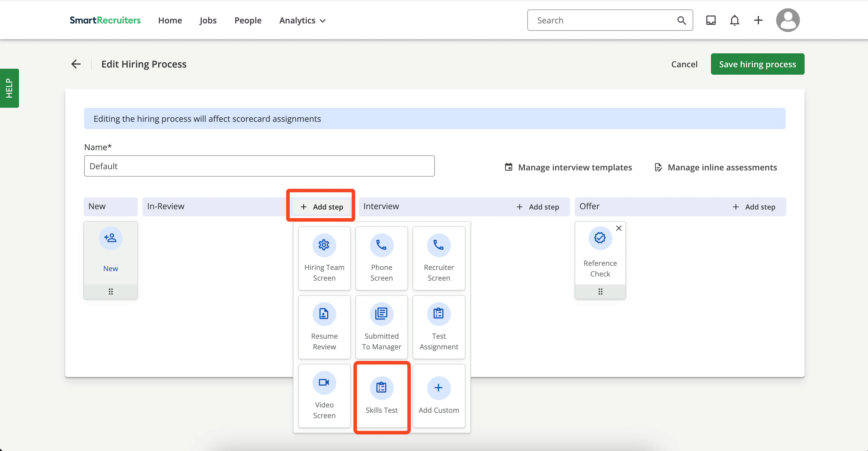Choose the Test Assignment step
The height and width of the screenshot is (451, 868).
pyautogui.click(x=438, y=327)
